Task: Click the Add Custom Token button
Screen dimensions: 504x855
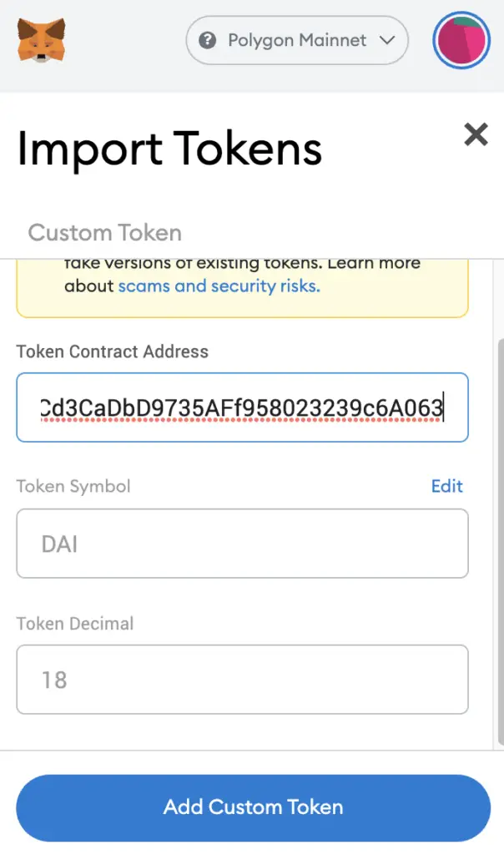Action: pos(254,807)
